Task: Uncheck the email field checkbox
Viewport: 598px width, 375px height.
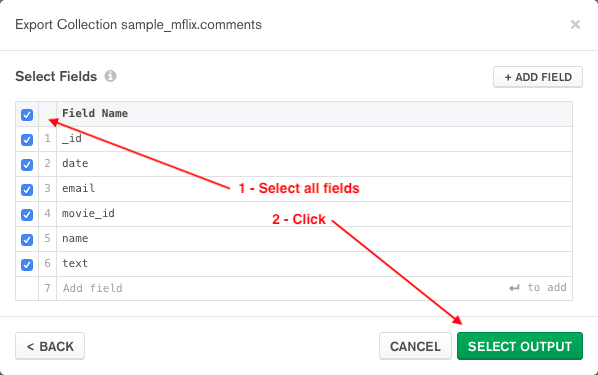Action: pyautogui.click(x=27, y=190)
